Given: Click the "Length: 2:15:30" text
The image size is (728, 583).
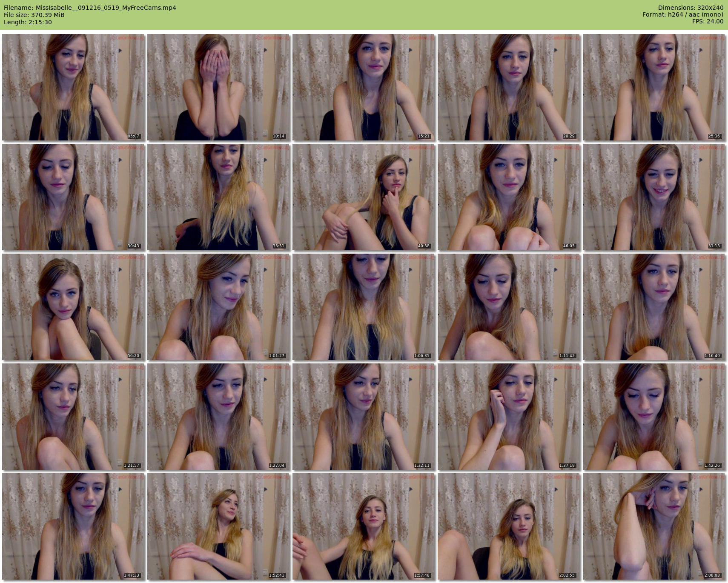Looking at the screenshot, I should click(x=28, y=22).
